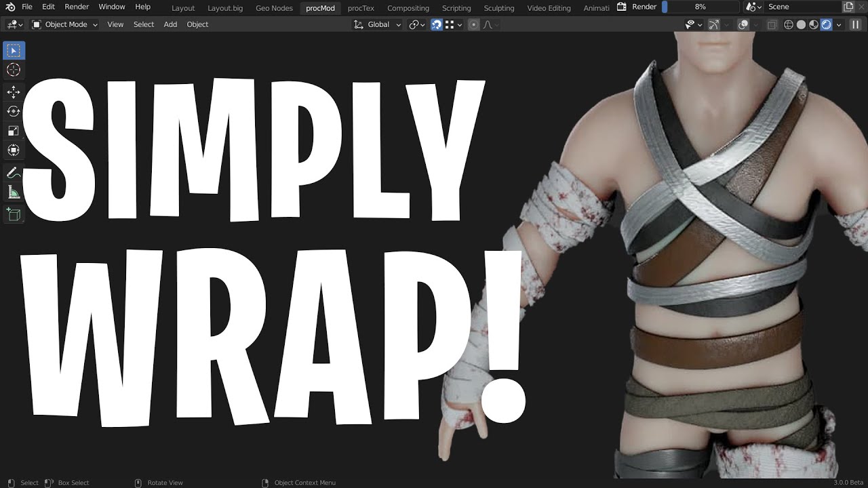Screen dimensions: 868x488
Task: Open the viewport View menu
Action: point(115,24)
